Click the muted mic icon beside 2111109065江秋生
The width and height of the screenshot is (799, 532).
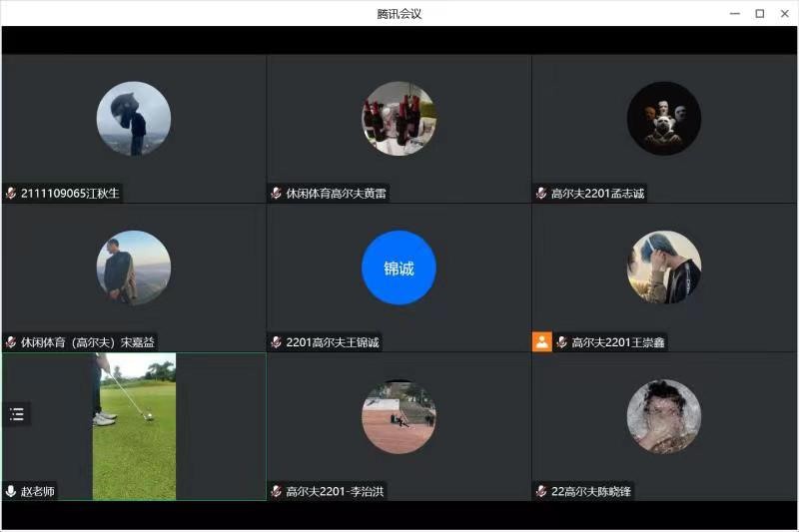tap(11, 194)
